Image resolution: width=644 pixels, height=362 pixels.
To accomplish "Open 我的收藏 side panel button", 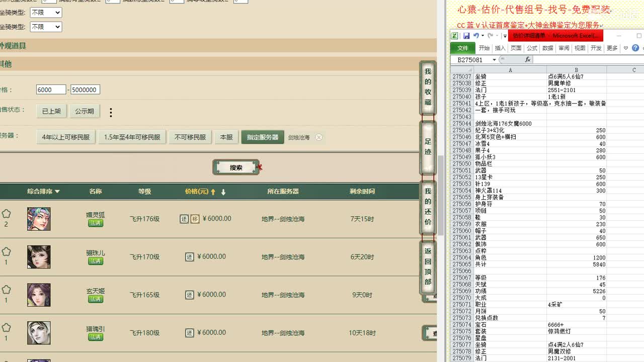I will click(x=428, y=87).
